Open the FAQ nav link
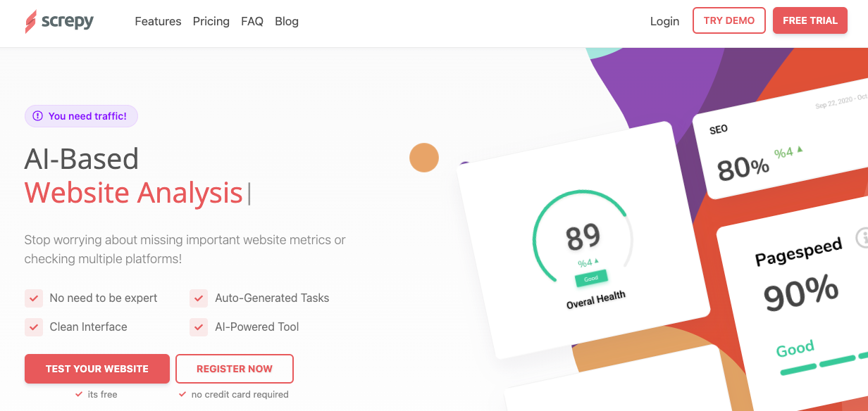 tap(252, 21)
